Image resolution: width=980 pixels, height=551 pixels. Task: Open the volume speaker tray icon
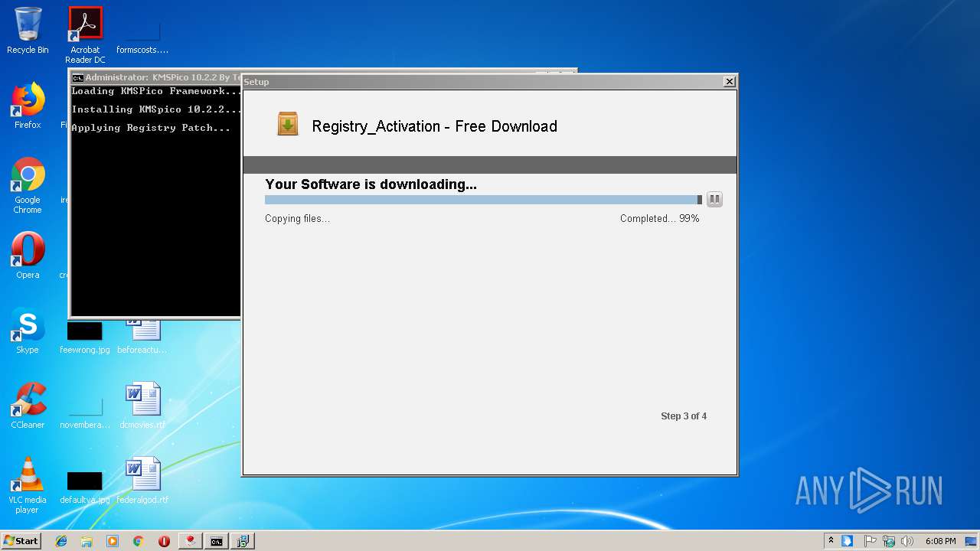[x=907, y=541]
